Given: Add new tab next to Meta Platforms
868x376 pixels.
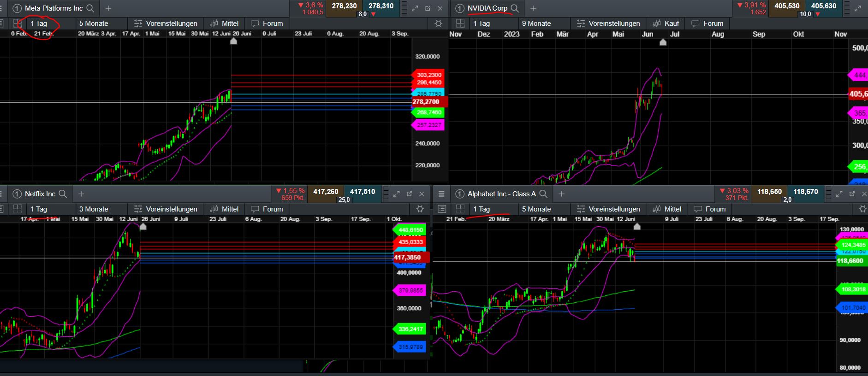Looking at the screenshot, I should (x=108, y=8).
